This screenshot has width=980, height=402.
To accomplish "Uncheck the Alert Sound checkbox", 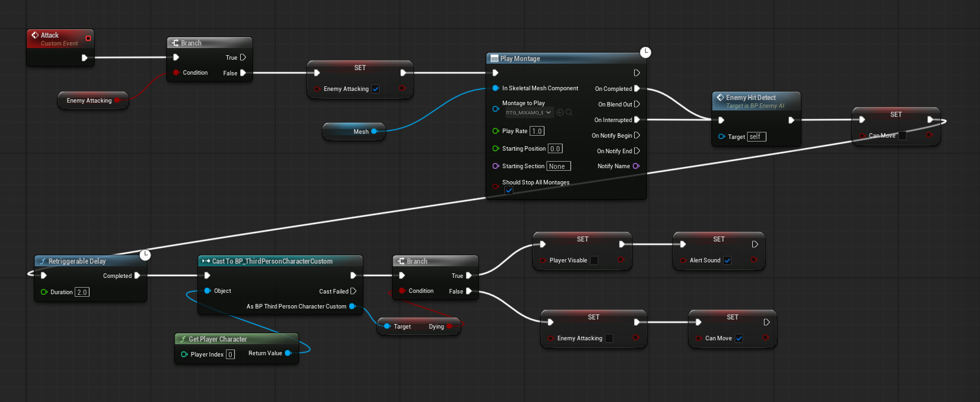I will (x=727, y=260).
